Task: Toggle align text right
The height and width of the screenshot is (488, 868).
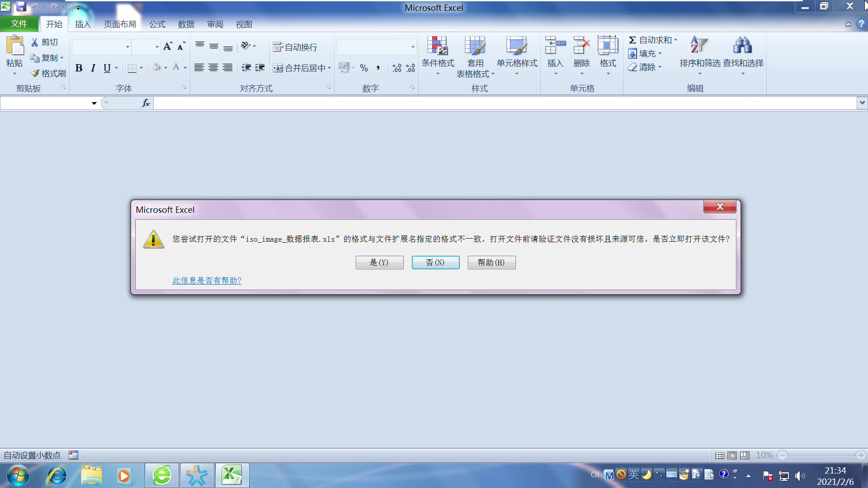Action: 227,68
